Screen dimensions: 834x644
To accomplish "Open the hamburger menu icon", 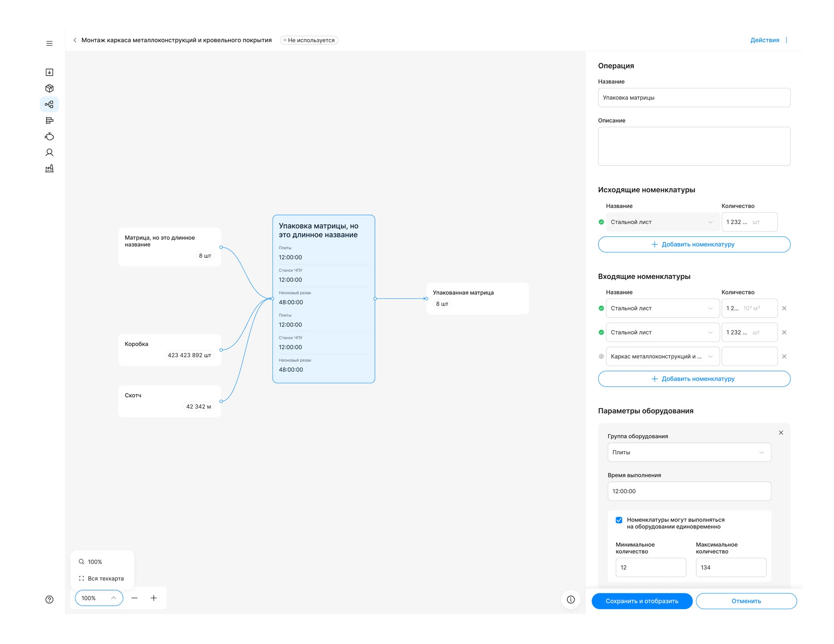I will pyautogui.click(x=50, y=43).
